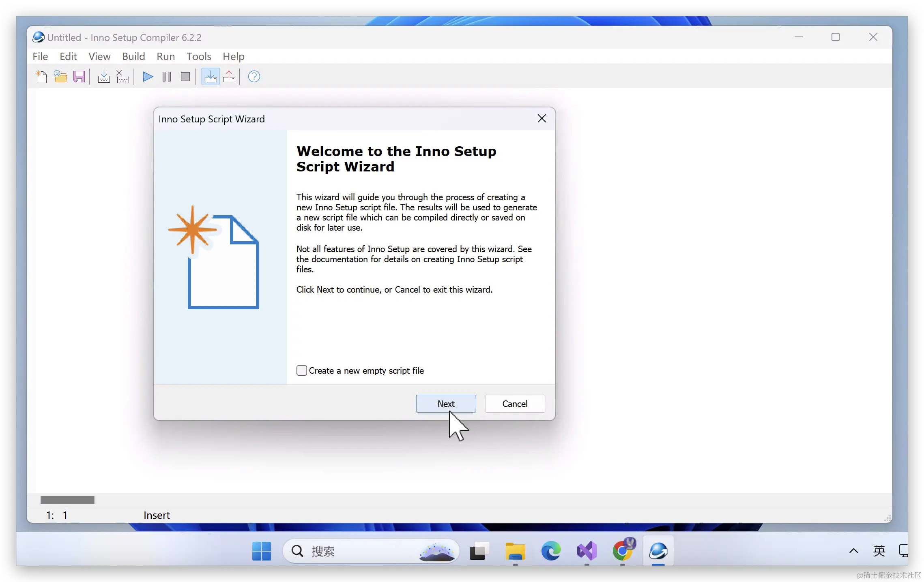Click the Open file folder icon
This screenshot has height=582, width=924.
[60, 77]
